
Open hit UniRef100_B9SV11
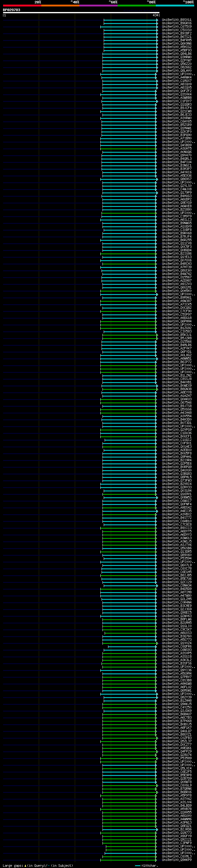pyautogui.click(x=176, y=20)
